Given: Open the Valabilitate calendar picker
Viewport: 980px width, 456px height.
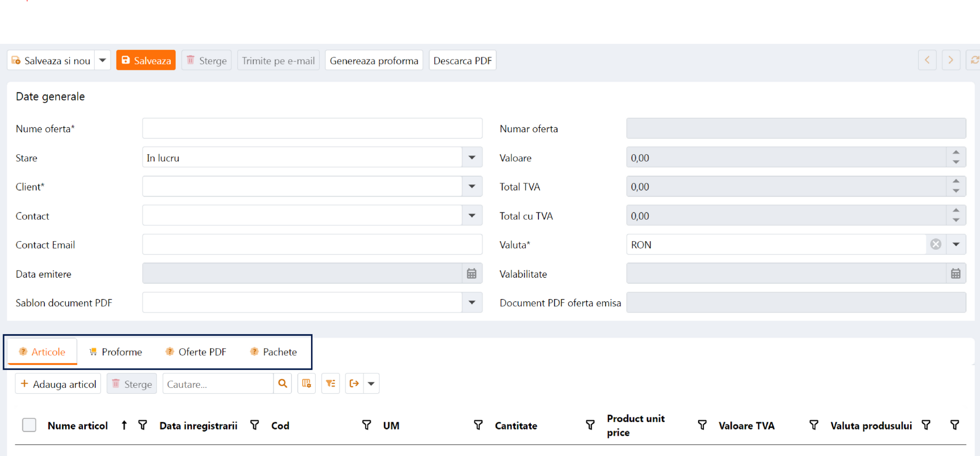Looking at the screenshot, I should 956,274.
